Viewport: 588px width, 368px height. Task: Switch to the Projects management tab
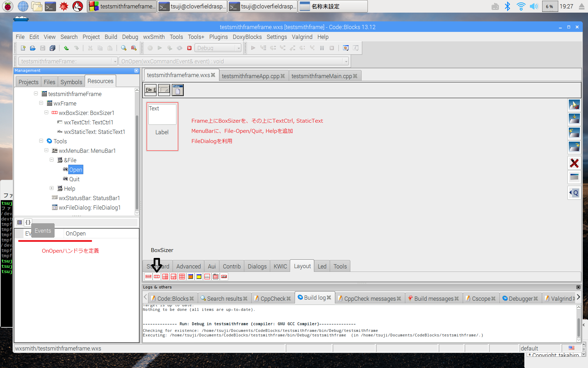click(x=28, y=82)
